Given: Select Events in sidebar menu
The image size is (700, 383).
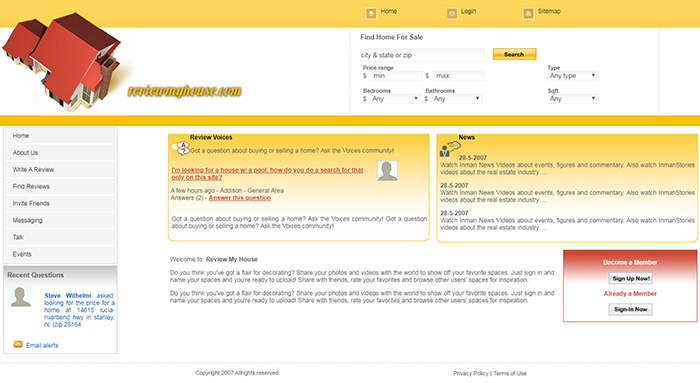Looking at the screenshot, I should tap(61, 254).
